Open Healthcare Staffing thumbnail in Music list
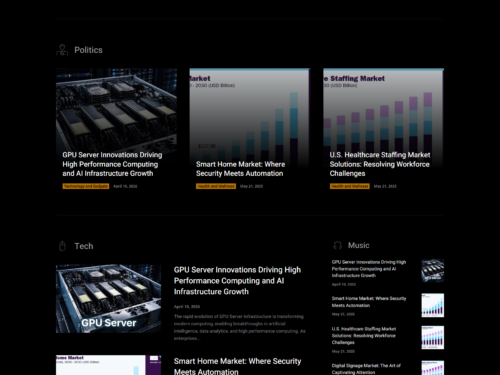 pos(432,338)
